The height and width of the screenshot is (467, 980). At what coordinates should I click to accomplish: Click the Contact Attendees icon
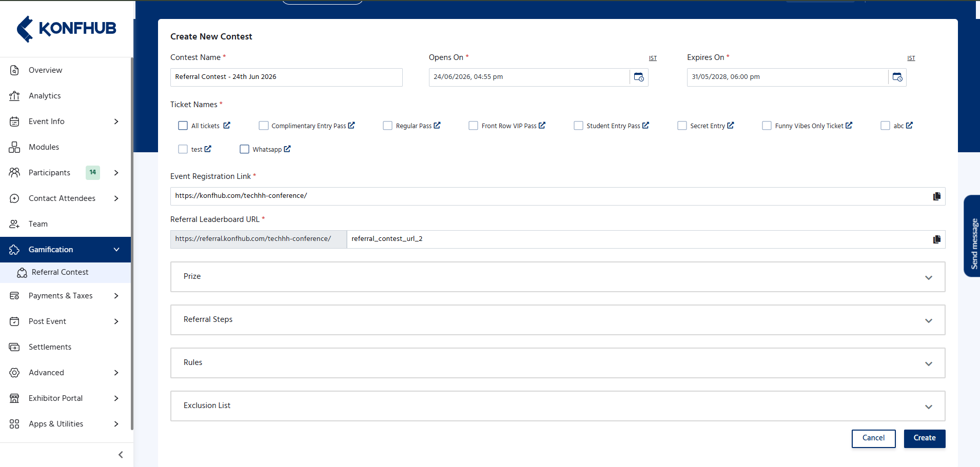point(14,198)
